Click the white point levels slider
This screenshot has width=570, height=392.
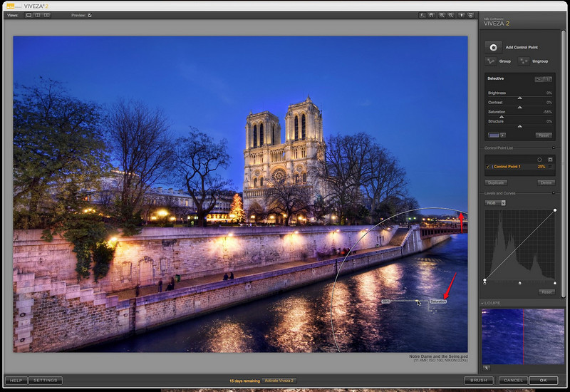(555, 283)
